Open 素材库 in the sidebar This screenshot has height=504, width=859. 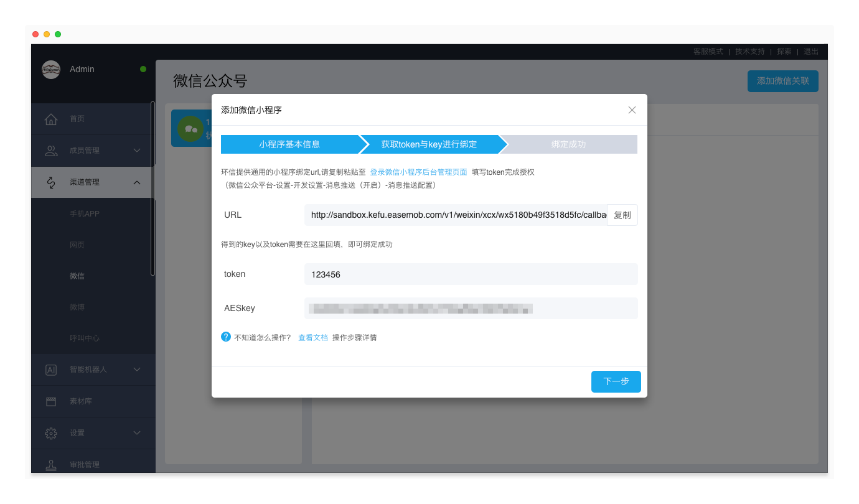pyautogui.click(x=93, y=401)
